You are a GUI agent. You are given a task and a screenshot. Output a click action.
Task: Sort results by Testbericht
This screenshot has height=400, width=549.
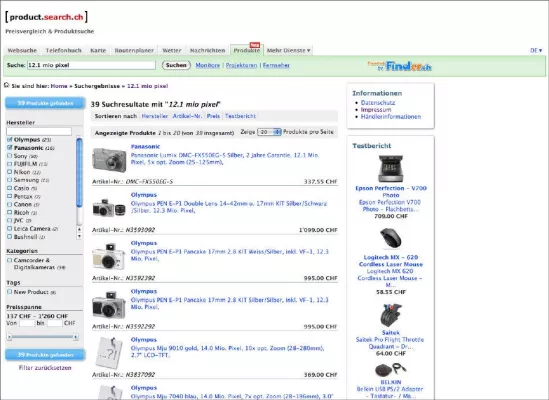(x=240, y=116)
